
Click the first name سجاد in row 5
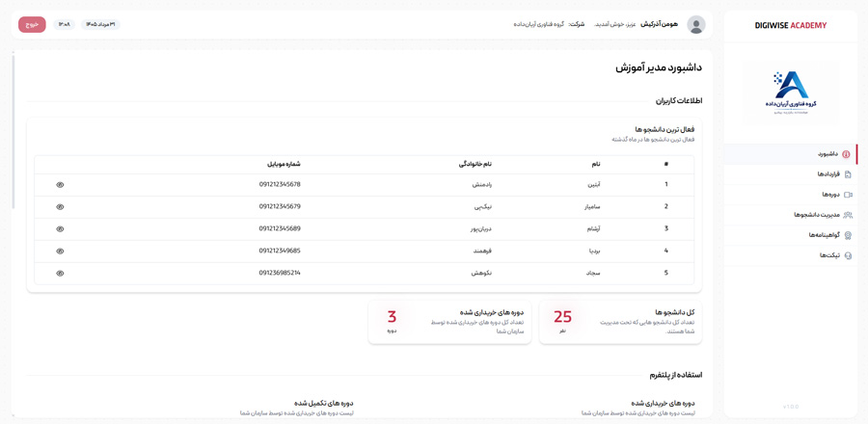594,273
